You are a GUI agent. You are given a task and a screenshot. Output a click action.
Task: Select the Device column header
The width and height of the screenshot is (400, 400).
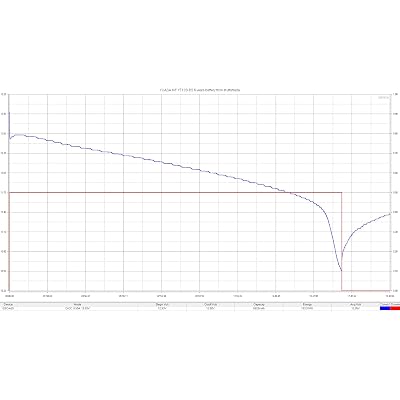pos(7,304)
